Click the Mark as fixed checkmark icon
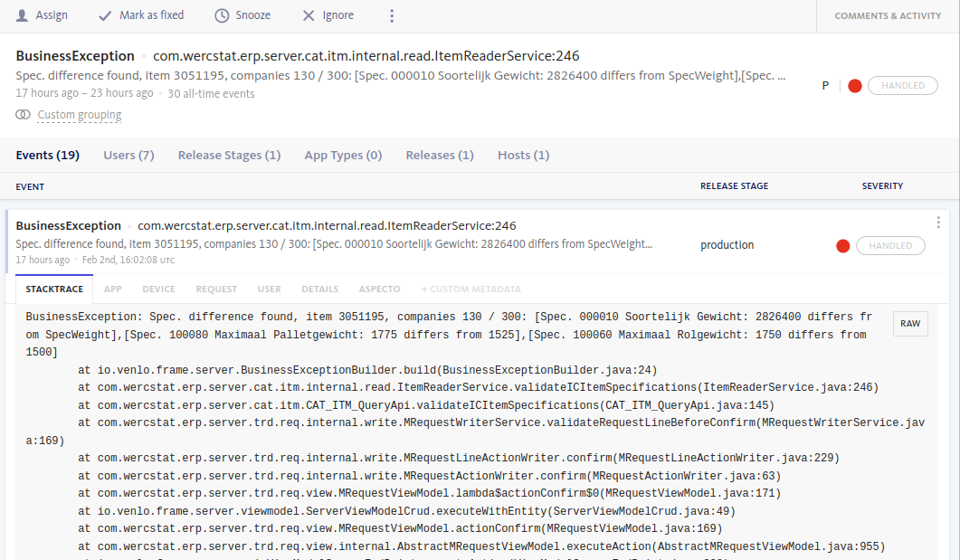The height and width of the screenshot is (560, 960). [105, 15]
